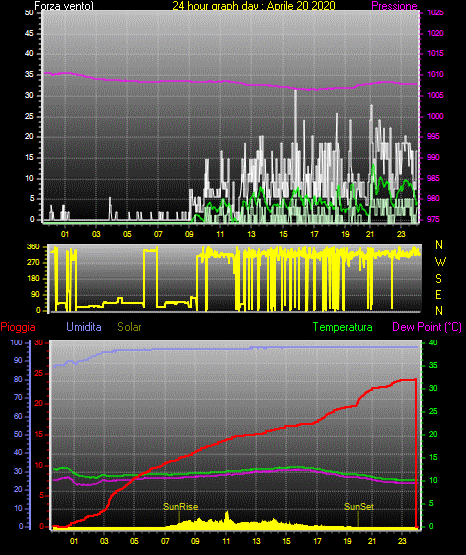Click the 'Solar' legend label
The height and width of the screenshot is (555, 466).
click(x=129, y=327)
